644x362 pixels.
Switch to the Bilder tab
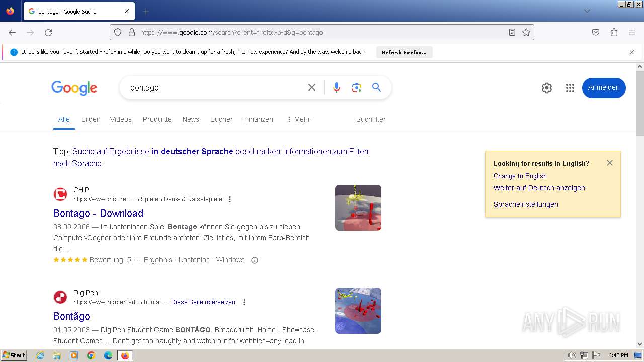pos(90,119)
